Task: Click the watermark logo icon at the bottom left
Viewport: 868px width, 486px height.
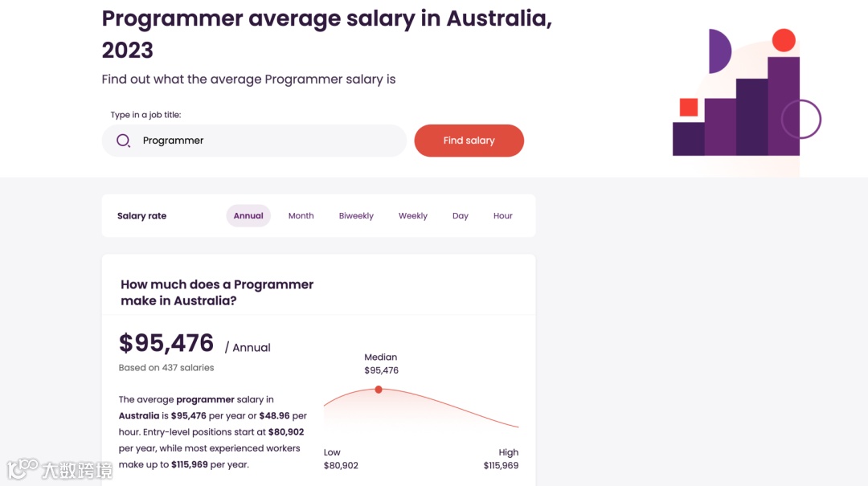Action: click(x=23, y=468)
